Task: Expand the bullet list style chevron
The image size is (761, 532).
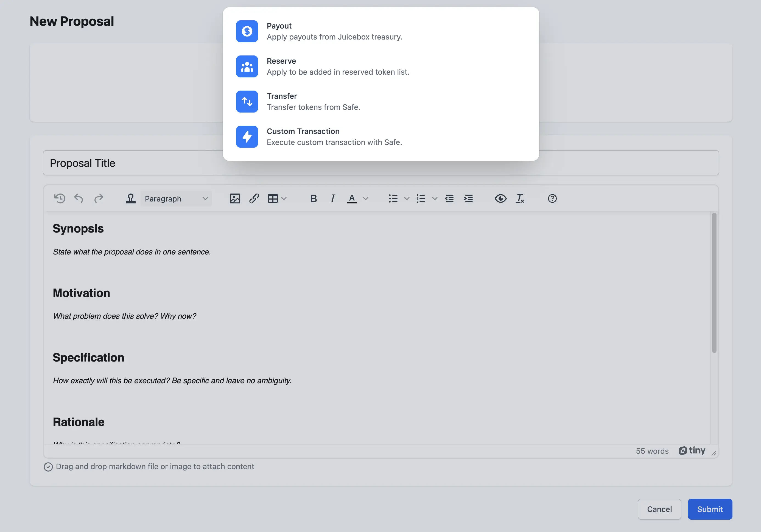Action: tap(407, 198)
